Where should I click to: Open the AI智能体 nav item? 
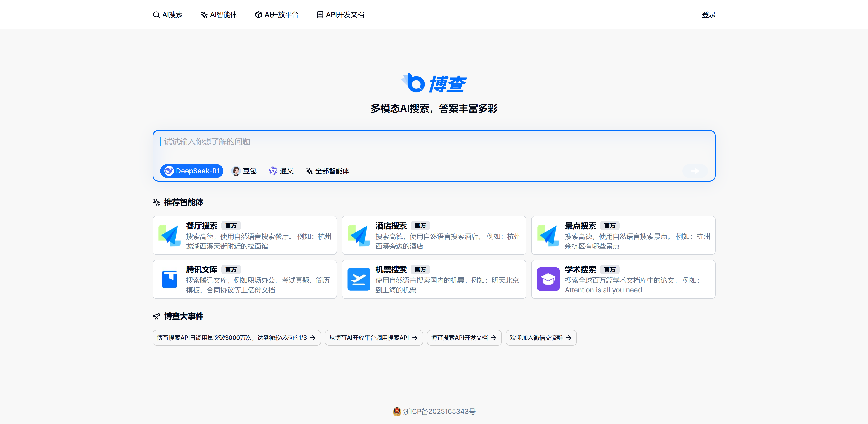point(219,15)
